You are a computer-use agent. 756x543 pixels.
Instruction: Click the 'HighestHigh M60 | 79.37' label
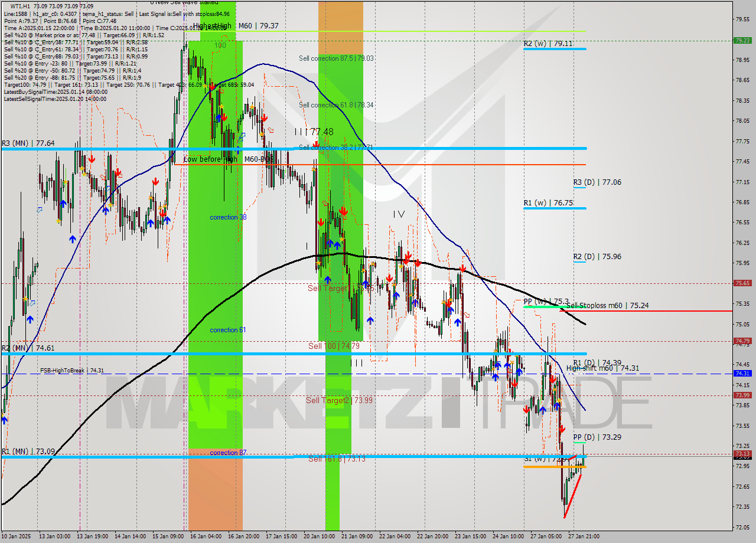(x=236, y=26)
